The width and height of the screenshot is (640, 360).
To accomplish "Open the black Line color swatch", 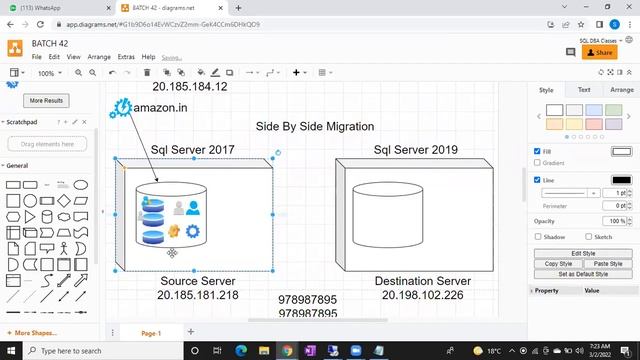I will click(x=622, y=180).
